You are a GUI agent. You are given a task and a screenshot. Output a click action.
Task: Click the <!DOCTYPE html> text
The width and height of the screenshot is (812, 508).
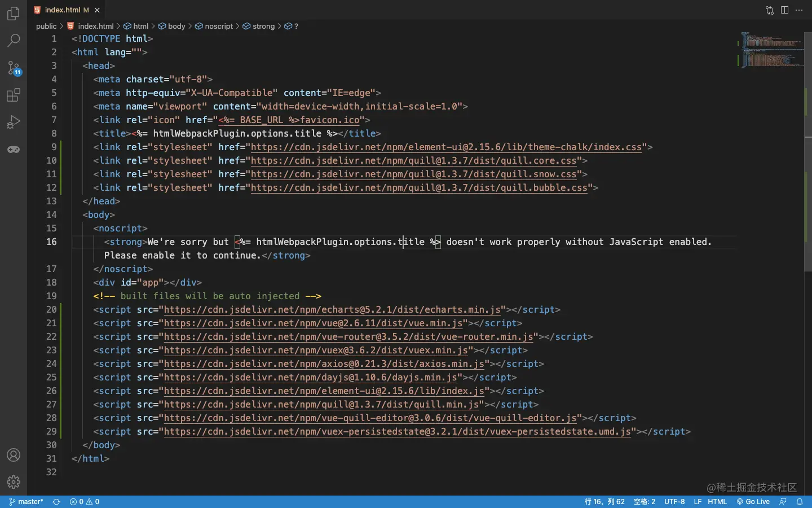click(112, 39)
